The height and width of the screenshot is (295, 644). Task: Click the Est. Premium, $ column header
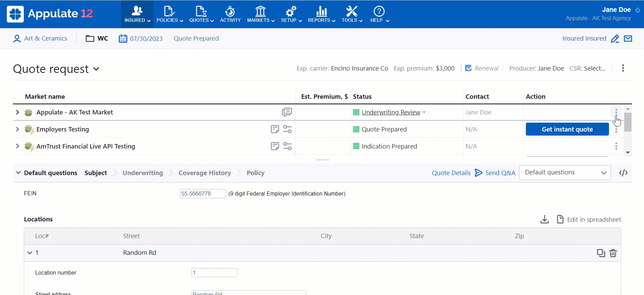point(324,96)
